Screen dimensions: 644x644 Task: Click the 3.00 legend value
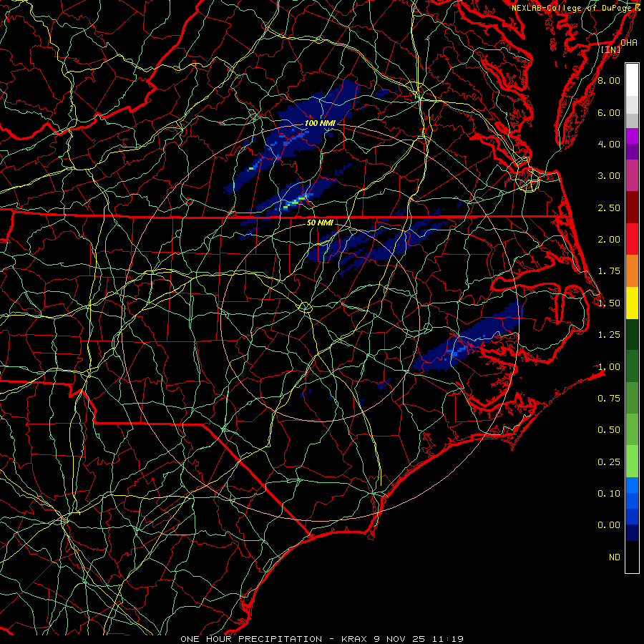[x=609, y=176]
